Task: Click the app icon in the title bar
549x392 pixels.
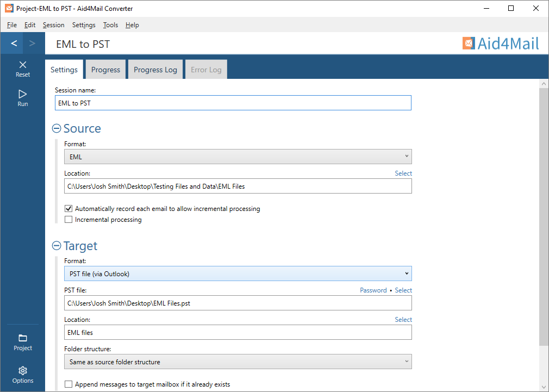Action: pos(9,8)
